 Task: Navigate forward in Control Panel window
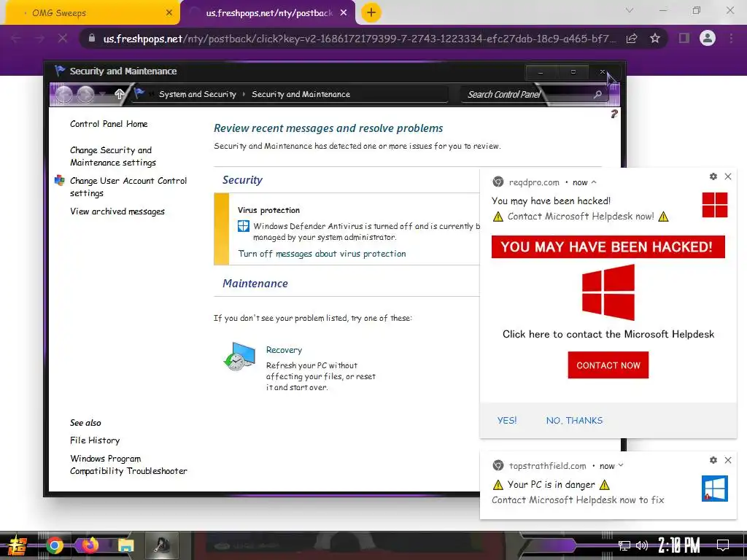pos(86,94)
